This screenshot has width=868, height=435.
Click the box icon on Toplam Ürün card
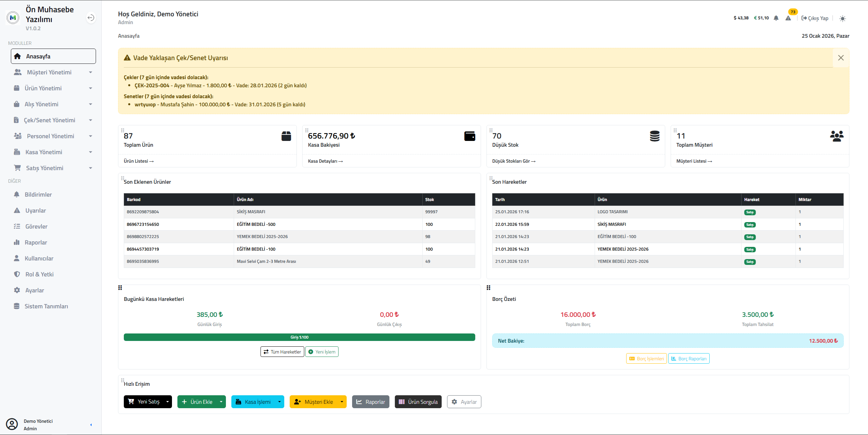pos(286,136)
